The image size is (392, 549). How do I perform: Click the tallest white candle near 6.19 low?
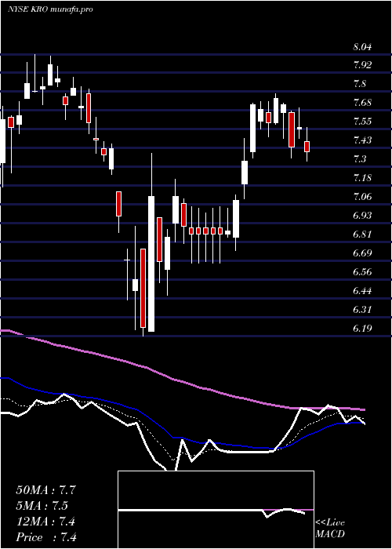pyautogui.click(x=151, y=264)
